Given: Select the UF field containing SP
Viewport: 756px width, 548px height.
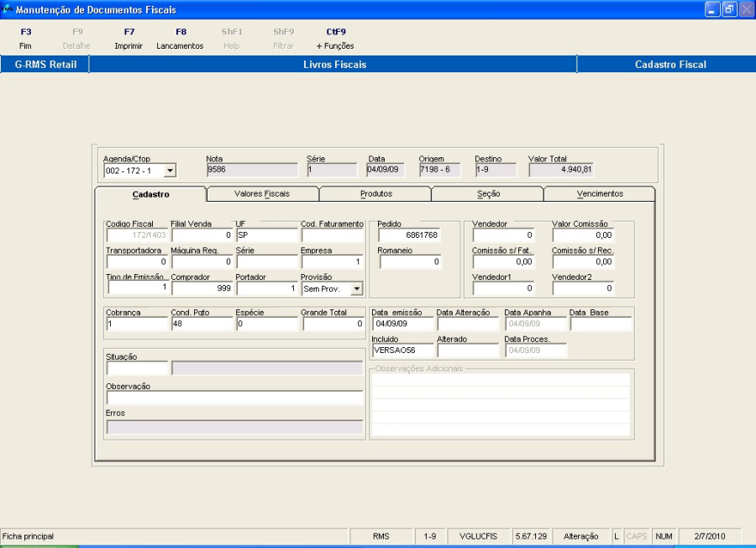Looking at the screenshot, I should (265, 236).
